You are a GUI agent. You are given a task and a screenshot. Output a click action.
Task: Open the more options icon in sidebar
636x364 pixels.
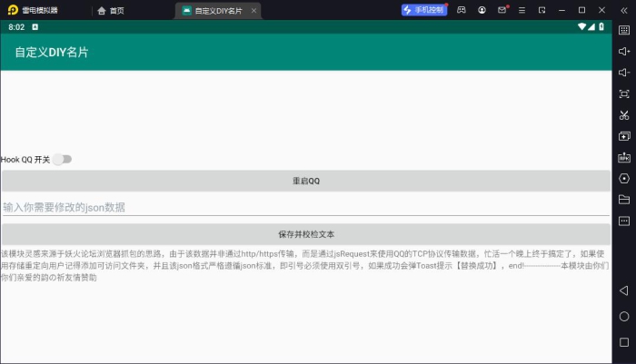pos(624,221)
